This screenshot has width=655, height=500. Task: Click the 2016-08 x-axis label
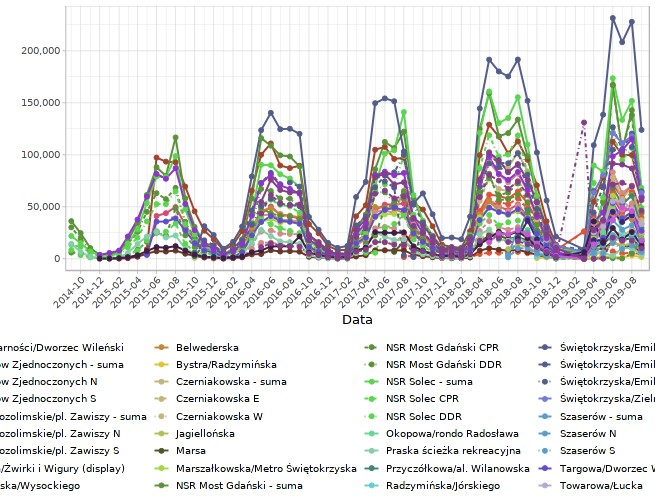(279, 292)
